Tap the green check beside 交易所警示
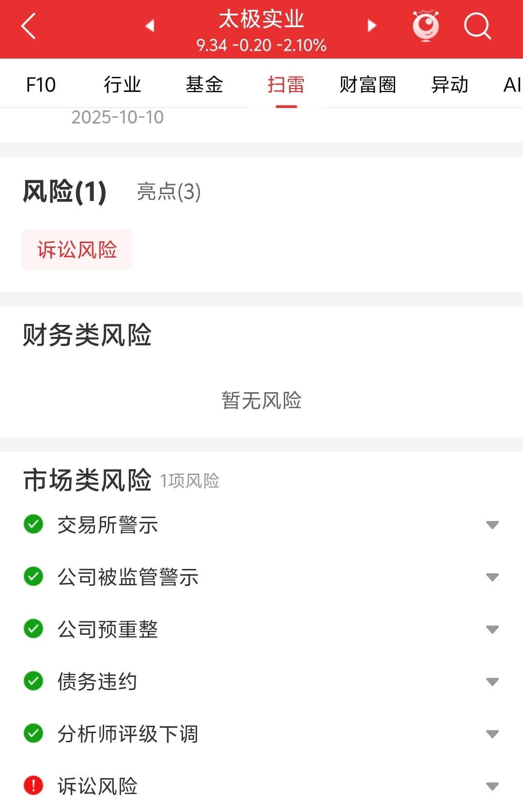This screenshot has width=523, height=812. pos(33,524)
